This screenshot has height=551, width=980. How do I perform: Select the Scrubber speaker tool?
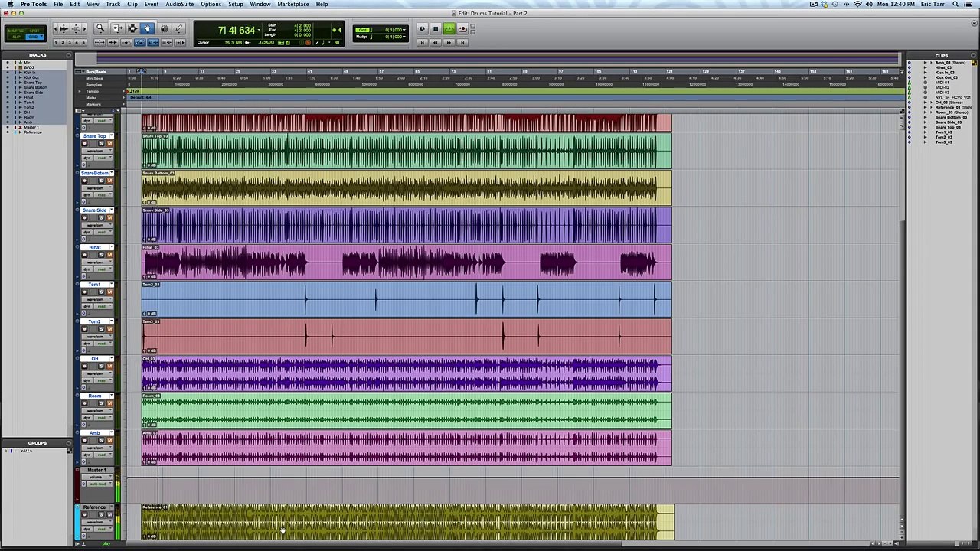[x=164, y=28]
